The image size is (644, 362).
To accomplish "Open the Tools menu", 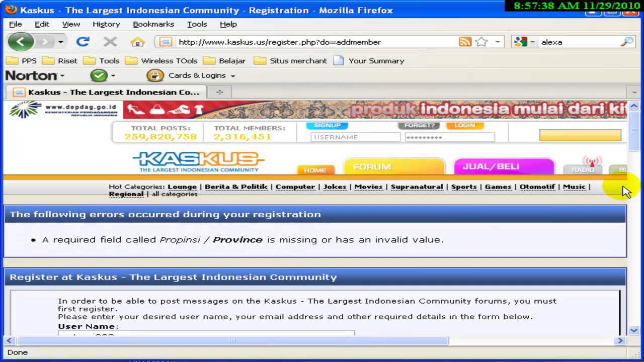I will pyautogui.click(x=197, y=24).
